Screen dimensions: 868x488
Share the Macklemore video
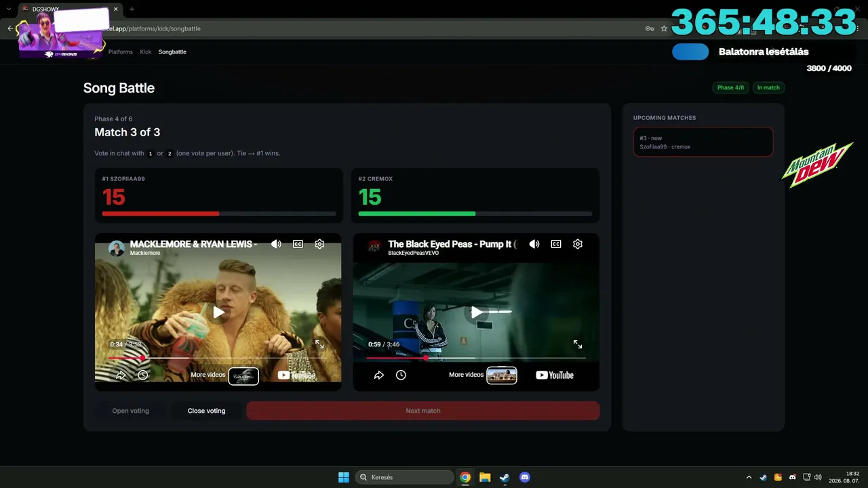tap(121, 375)
